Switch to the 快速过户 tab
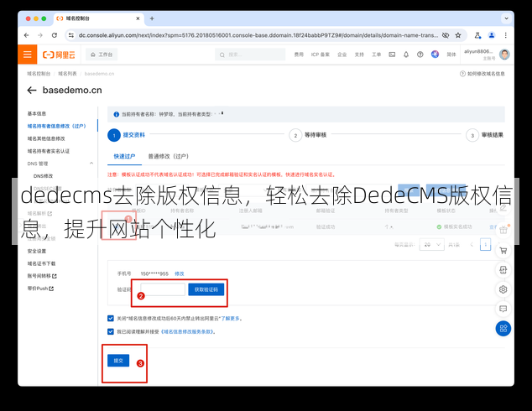 tap(124, 156)
